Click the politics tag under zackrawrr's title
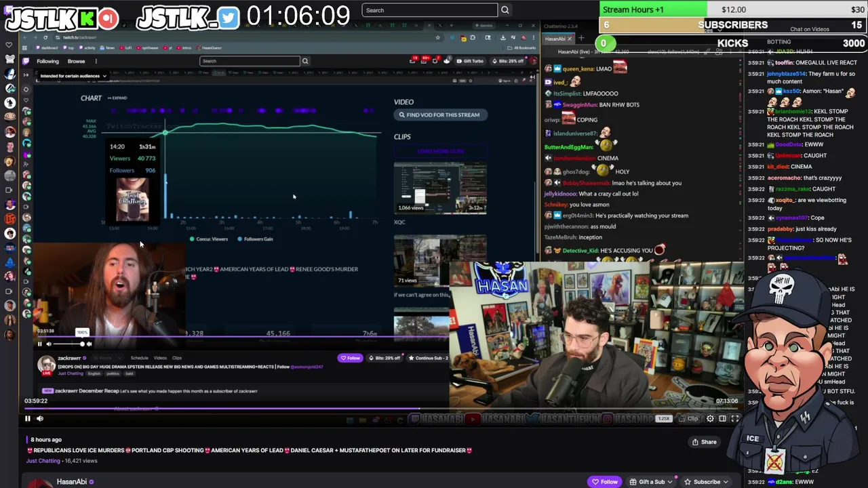The height and width of the screenshot is (488, 868). point(113,373)
